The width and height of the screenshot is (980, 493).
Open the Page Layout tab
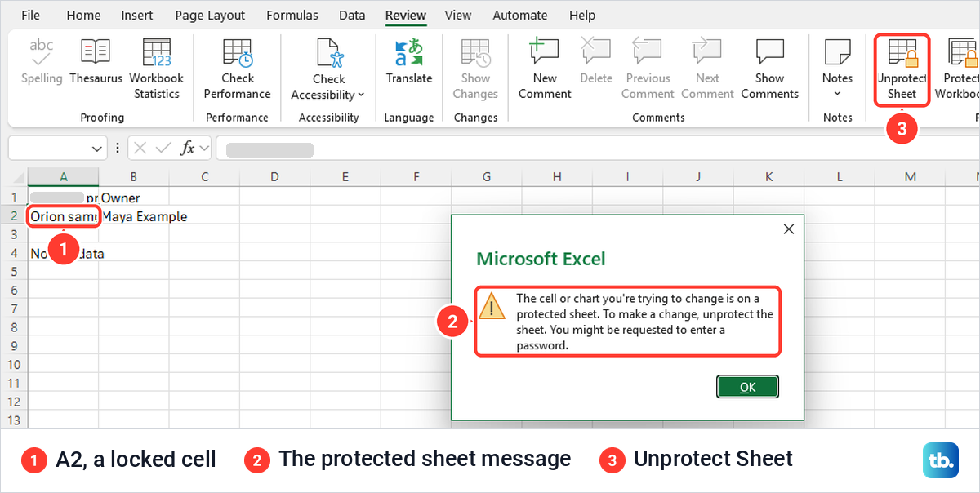[x=210, y=15]
